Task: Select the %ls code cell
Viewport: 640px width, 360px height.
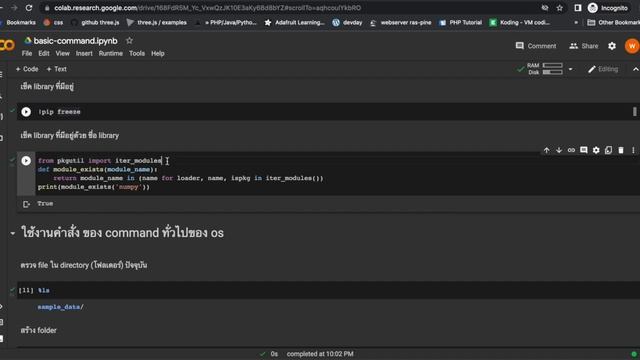Action: [x=327, y=290]
